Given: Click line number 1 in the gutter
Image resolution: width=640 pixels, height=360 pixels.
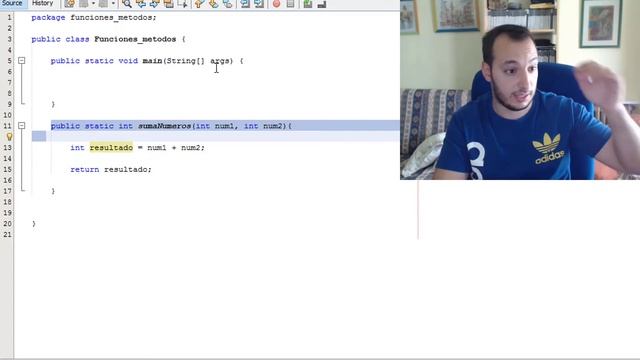Looking at the screenshot, I should (9, 18).
